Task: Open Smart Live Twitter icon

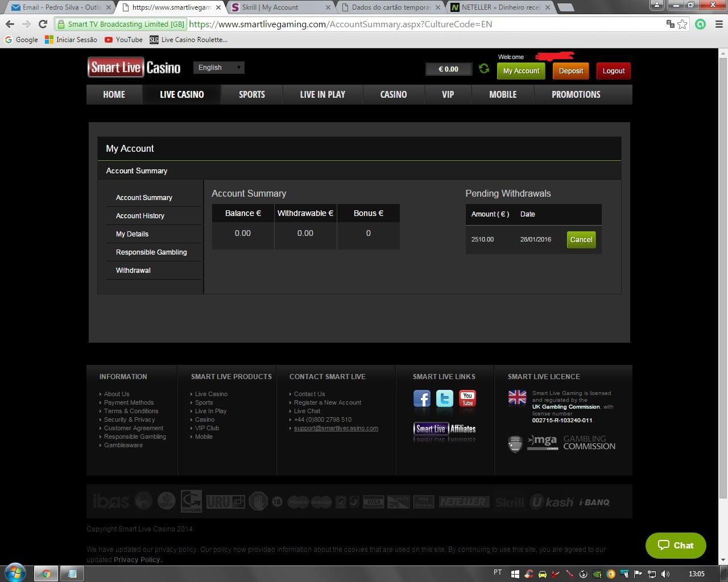Action: click(445, 399)
